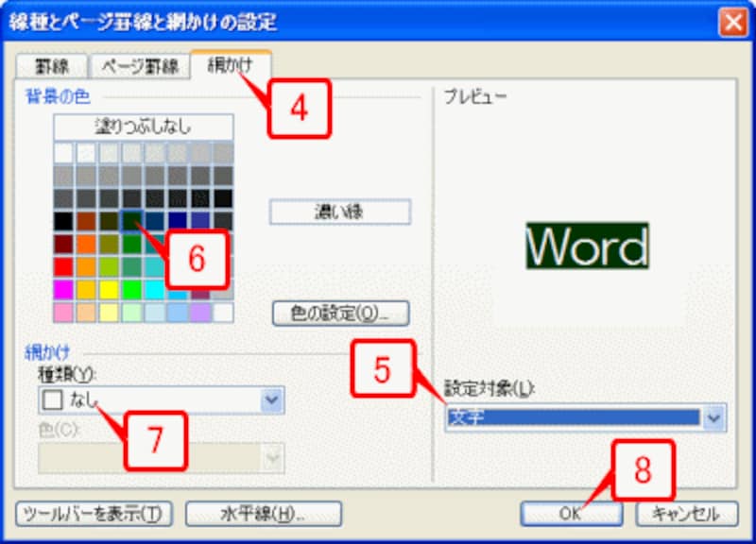Click the 塗りつぶしなし button
This screenshot has height=544, width=756.
click(142, 123)
